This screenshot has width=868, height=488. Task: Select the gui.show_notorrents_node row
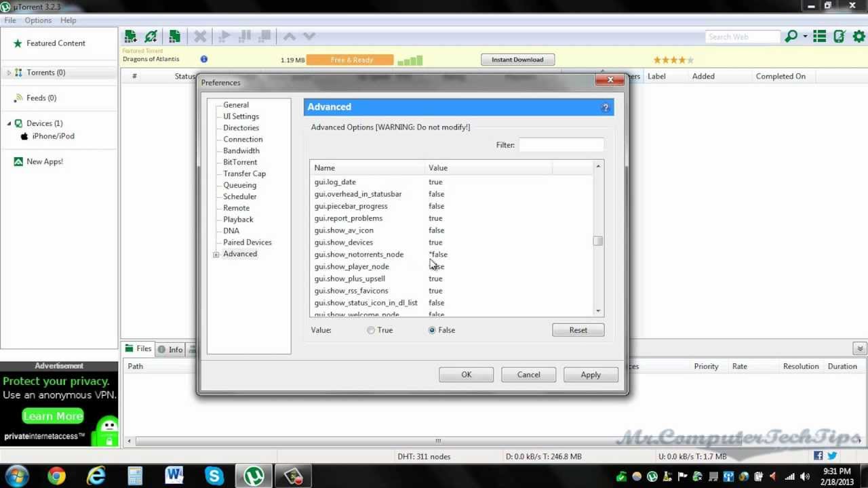tap(451, 255)
